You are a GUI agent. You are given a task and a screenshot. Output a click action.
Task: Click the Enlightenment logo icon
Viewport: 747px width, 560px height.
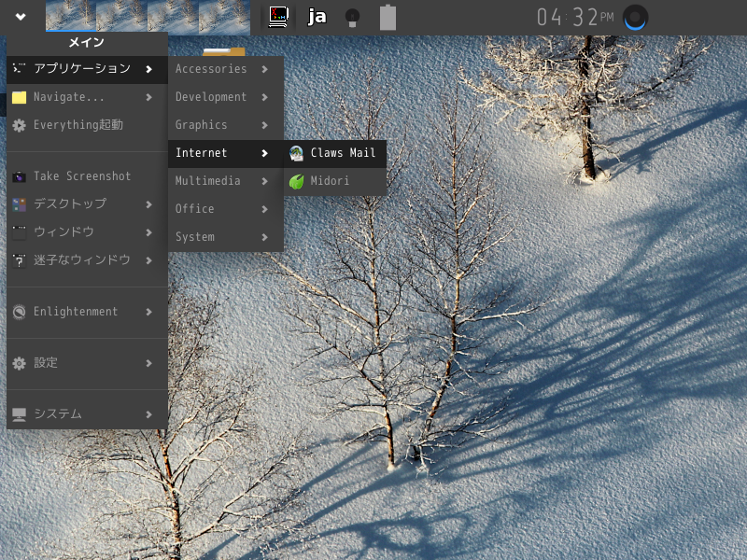pos(19,312)
